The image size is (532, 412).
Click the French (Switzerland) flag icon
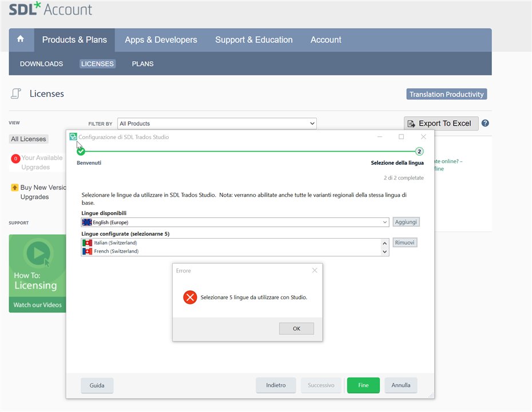[x=87, y=251]
